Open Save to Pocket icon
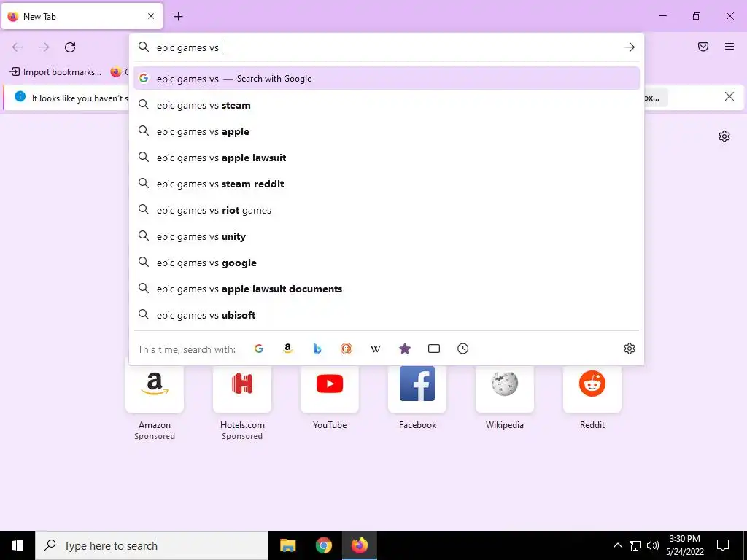 point(703,47)
